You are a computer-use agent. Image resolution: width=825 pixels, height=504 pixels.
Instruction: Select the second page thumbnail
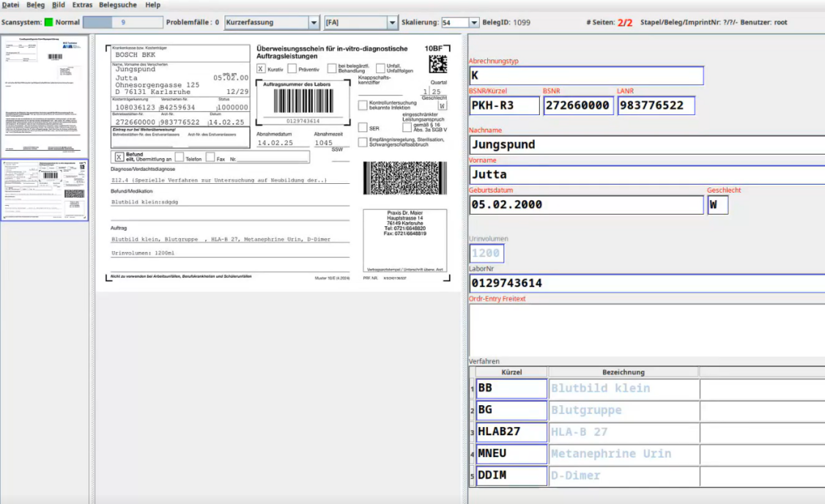pyautogui.click(x=45, y=190)
